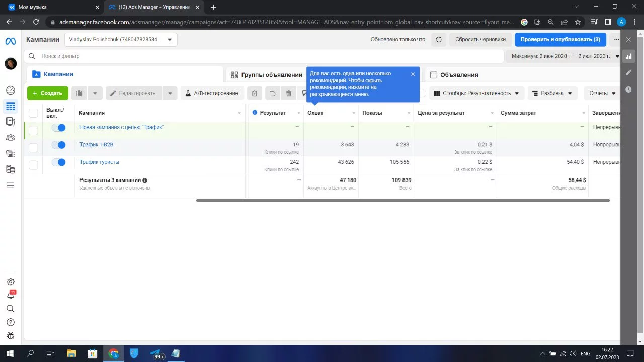Screen dimensions: 644x362
Task: Open Billing coins icon in left sidebar
Action: click(11, 169)
